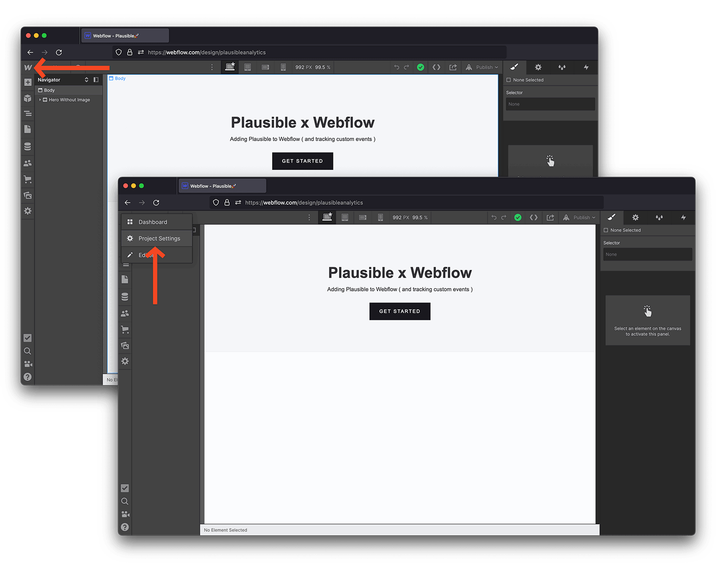This screenshot has height=570, width=728.
Task: Open Pages panel in front window sidebar
Action: [x=125, y=280]
